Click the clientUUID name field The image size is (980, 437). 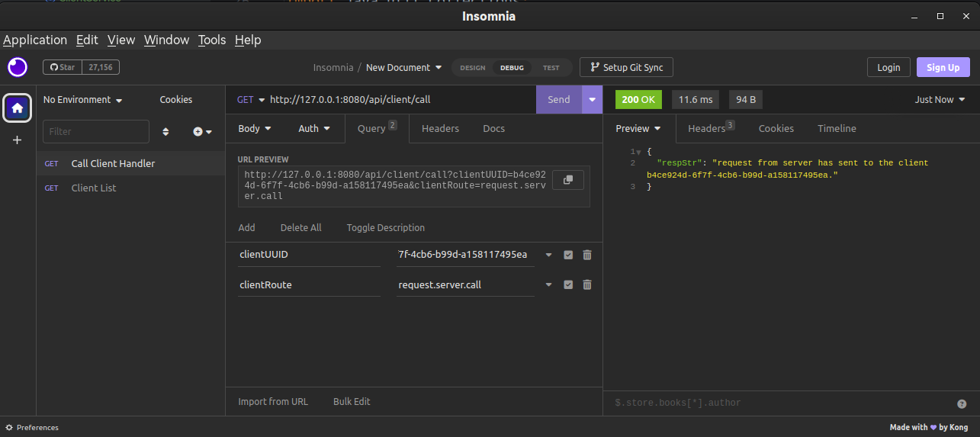click(309, 255)
